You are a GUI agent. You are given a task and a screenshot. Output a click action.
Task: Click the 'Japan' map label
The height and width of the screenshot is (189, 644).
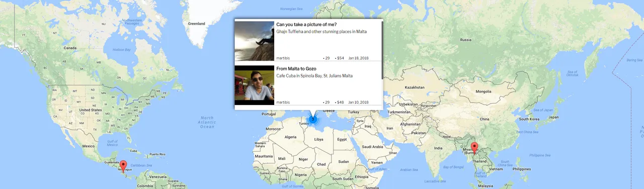(x=553, y=117)
